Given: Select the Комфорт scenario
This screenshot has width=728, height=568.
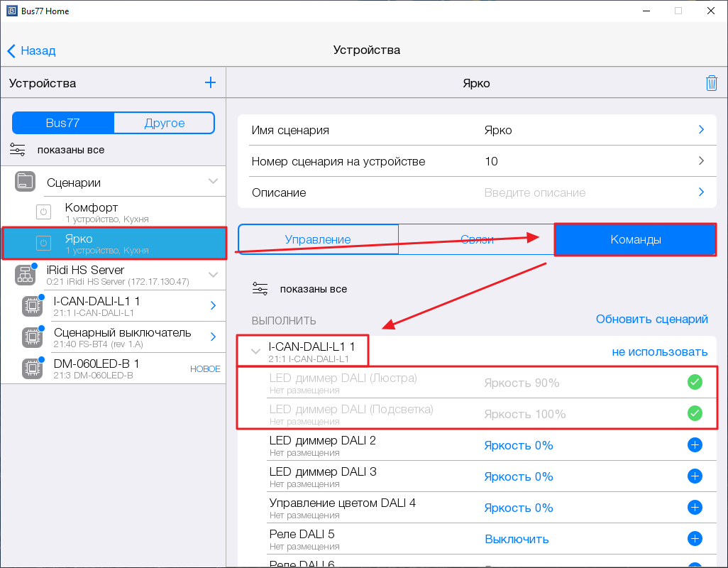Looking at the screenshot, I should pyautogui.click(x=92, y=212).
